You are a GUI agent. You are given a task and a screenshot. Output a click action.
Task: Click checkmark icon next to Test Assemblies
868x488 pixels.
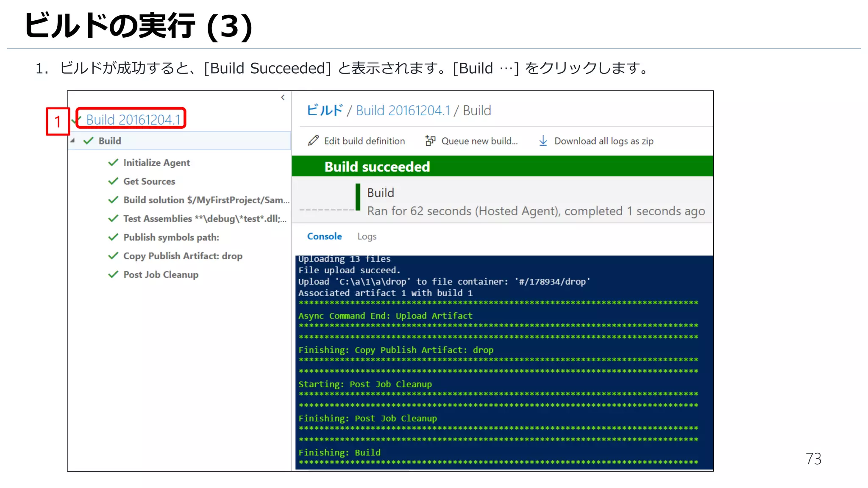[x=113, y=219]
